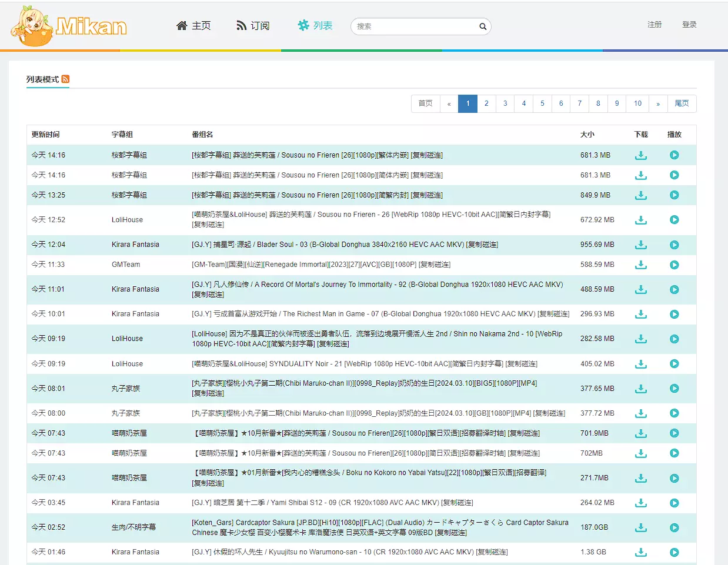Download the GM-Team Renegade Immortal torrent

pos(641,265)
